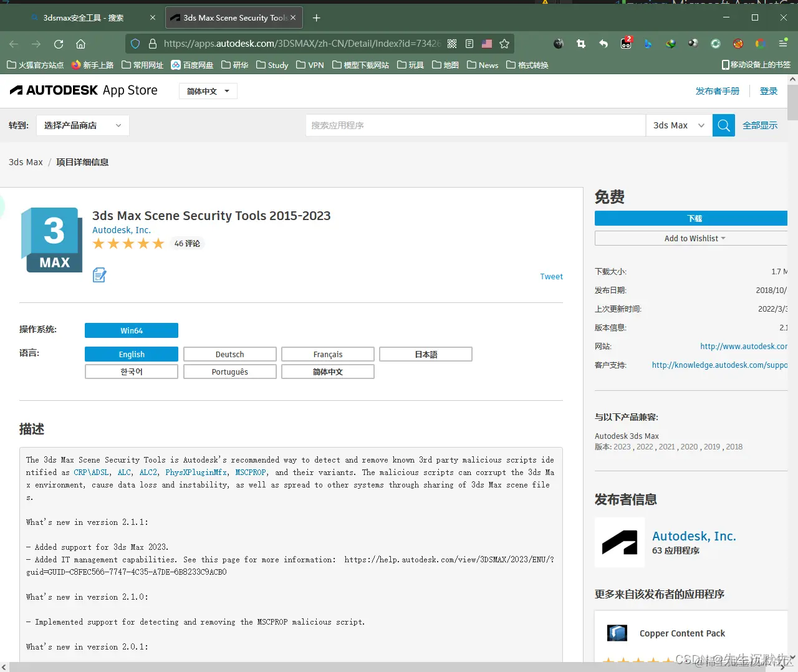Image resolution: width=798 pixels, height=672 pixels.
Task: Go back to the previous page
Action: coord(14,44)
